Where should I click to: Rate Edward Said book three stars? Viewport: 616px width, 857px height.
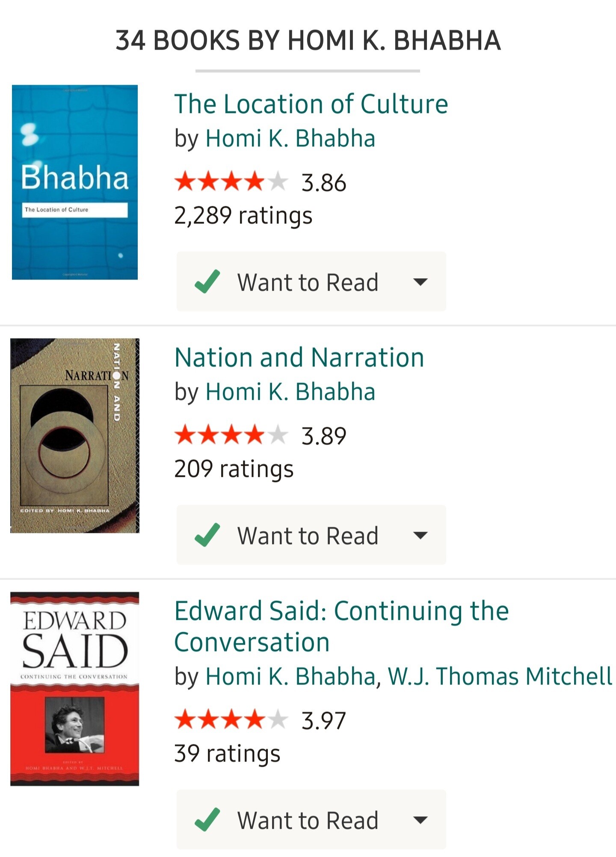coord(231,720)
